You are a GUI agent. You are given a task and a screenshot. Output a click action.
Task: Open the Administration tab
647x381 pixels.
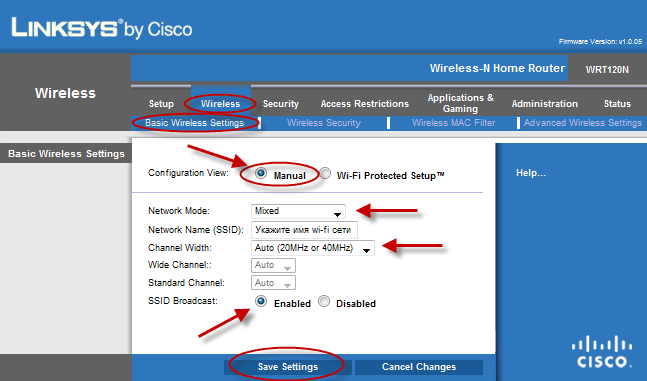pos(545,104)
